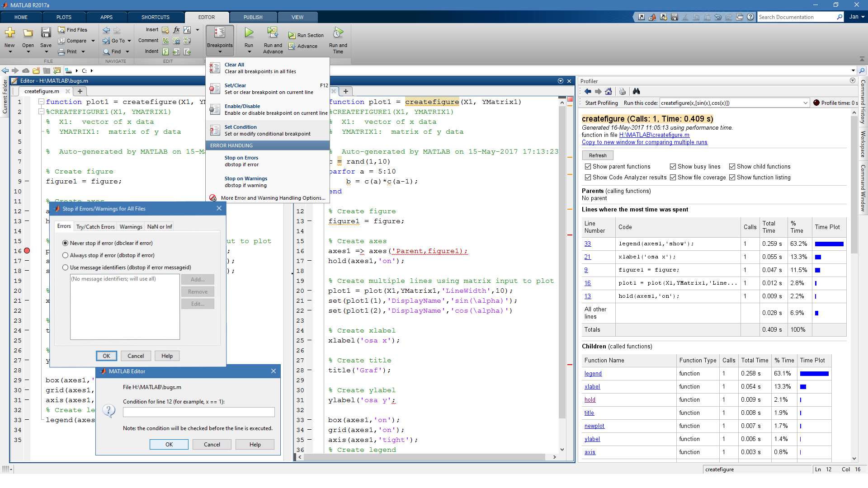Open Jan user account dropdown
This screenshot has height=488, width=868.
pyautogui.click(x=857, y=17)
